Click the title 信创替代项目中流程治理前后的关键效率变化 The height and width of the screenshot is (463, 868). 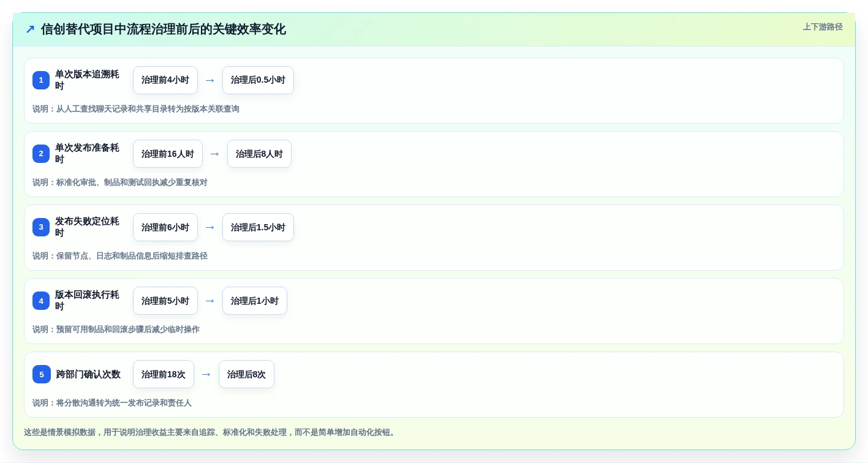(164, 29)
